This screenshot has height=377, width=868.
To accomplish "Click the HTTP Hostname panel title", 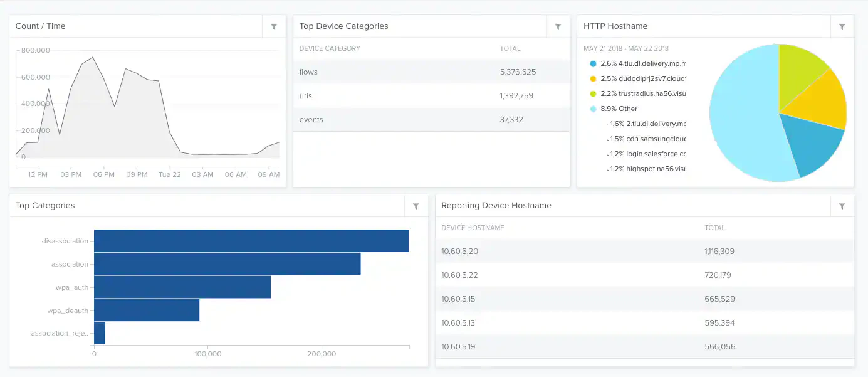I will pyautogui.click(x=615, y=26).
